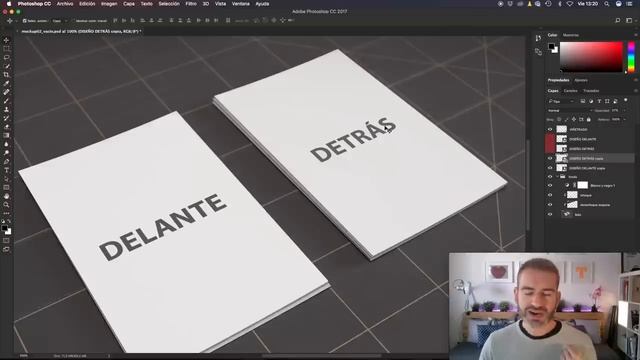Click the foreground color swatch in Color panel
Screen dimensions: 640x360
pos(551,46)
